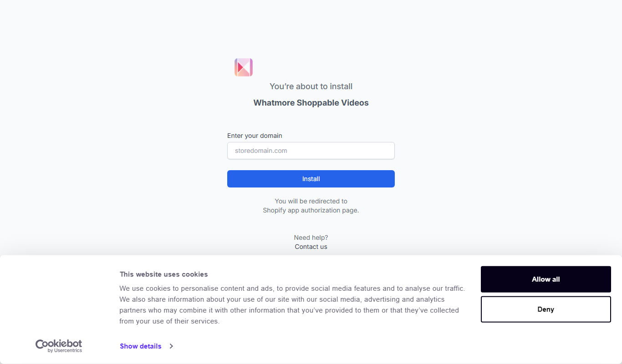Select the 'Whatmore Shoppable Videos' heading
Viewport: 622px width, 364px height.
tap(311, 103)
